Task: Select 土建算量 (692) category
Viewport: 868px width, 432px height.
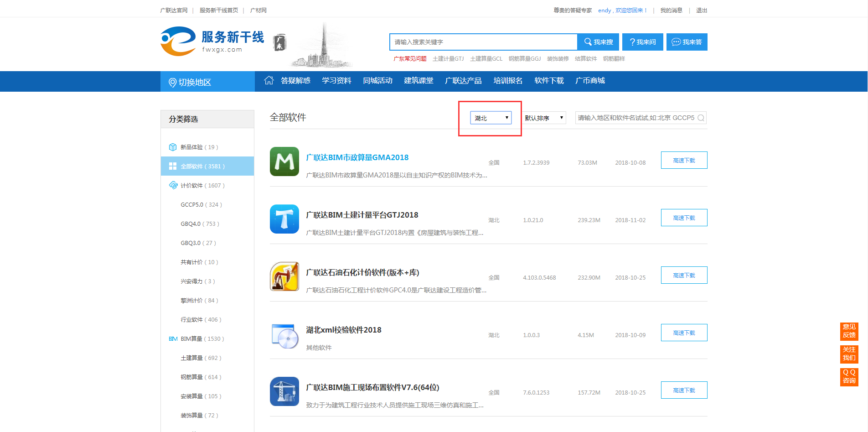Action: pos(201,358)
